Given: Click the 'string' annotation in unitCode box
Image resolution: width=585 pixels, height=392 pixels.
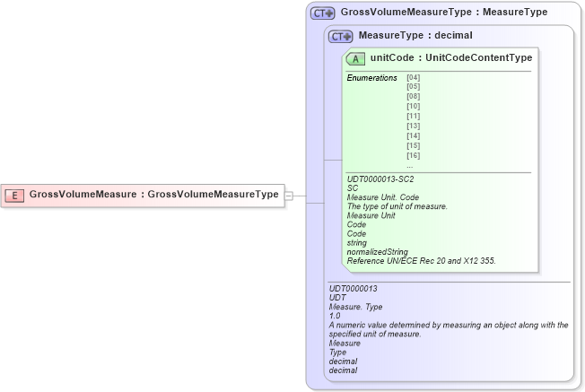Looking at the screenshot, I should pyautogui.click(x=357, y=243).
